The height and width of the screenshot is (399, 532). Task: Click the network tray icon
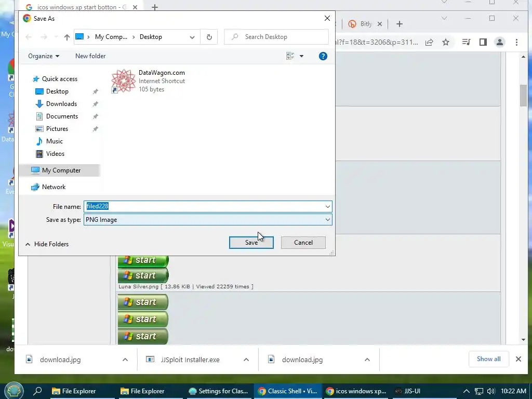point(478,391)
